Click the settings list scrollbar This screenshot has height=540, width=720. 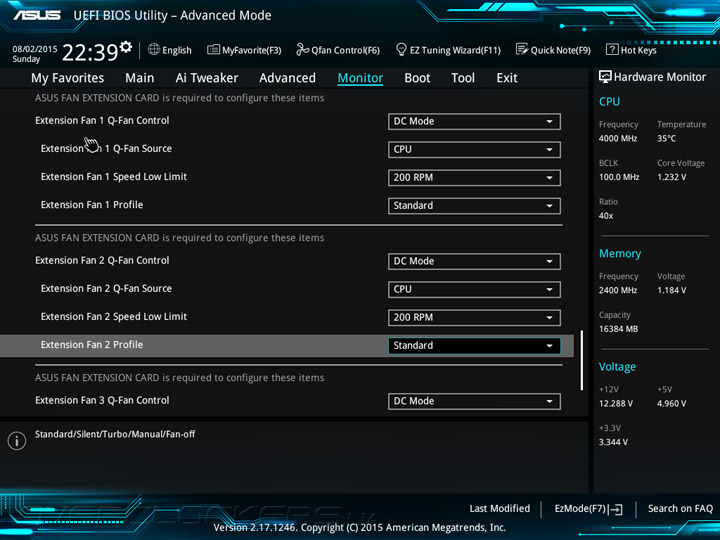(x=582, y=360)
